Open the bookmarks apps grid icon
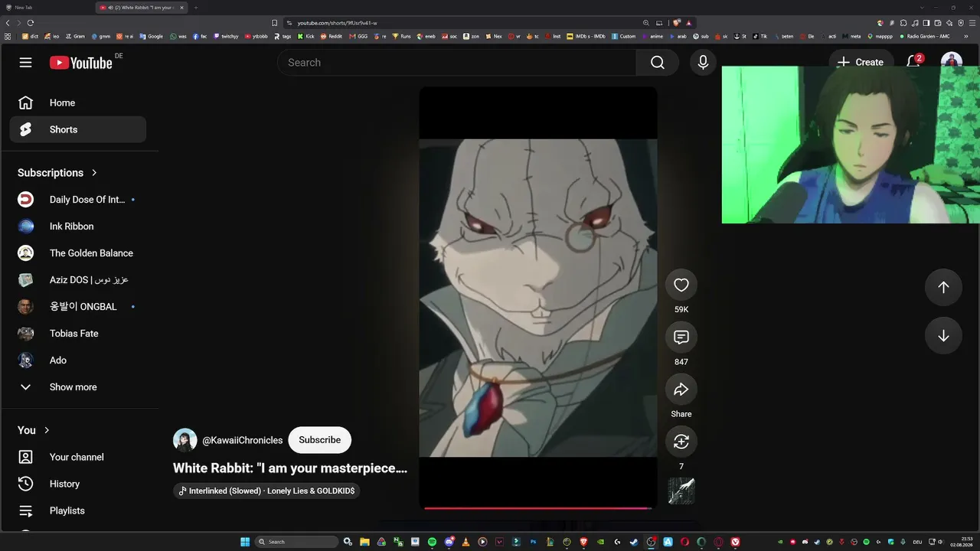The width and height of the screenshot is (980, 551). point(8,36)
